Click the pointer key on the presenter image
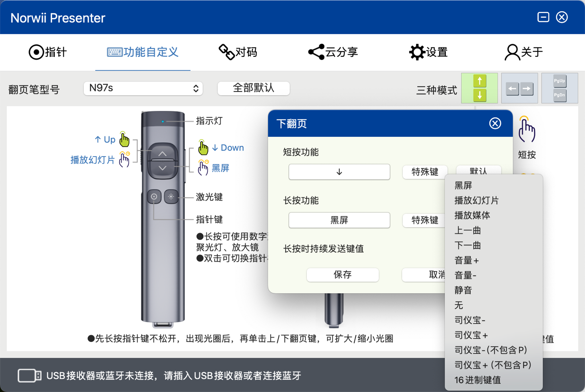The height and width of the screenshot is (392, 585). pos(154,196)
